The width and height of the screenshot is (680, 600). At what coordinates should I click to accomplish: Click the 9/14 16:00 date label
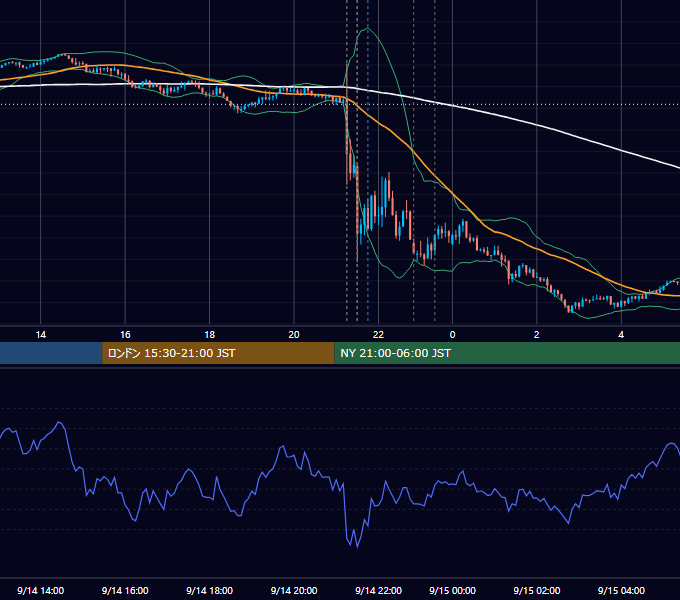coord(125,590)
